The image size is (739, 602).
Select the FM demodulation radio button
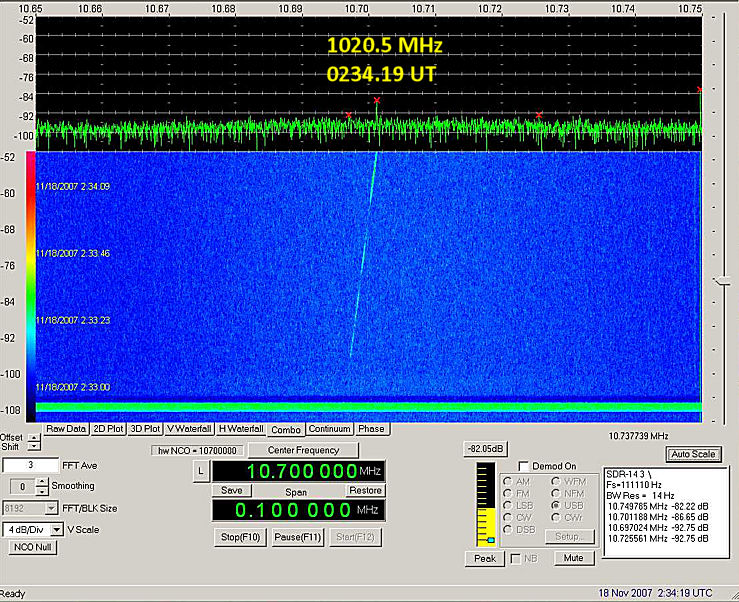(508, 493)
